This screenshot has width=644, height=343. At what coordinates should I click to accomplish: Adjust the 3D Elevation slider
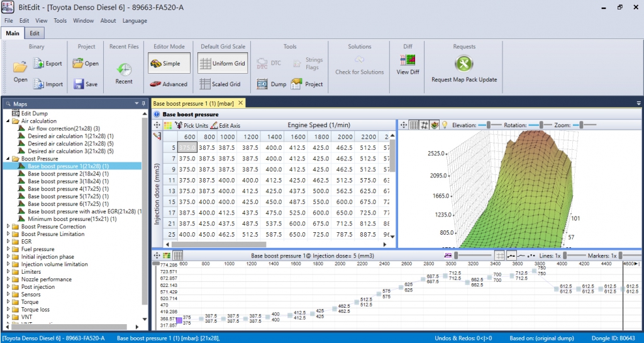click(489, 125)
